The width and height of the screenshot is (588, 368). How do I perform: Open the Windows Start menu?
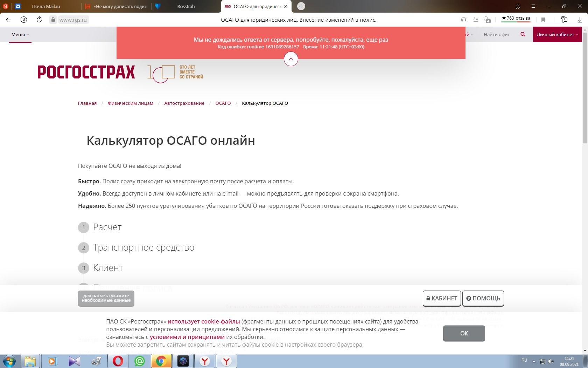click(9, 361)
